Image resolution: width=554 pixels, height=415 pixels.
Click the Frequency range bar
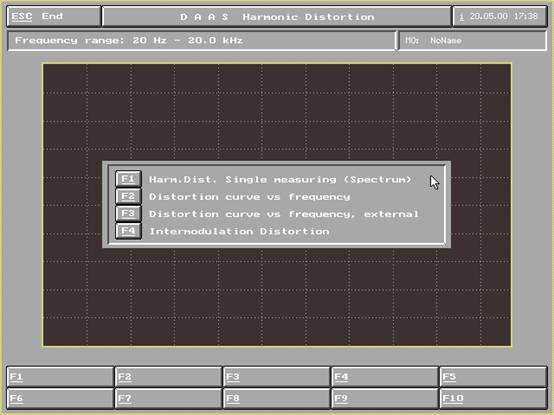(201, 41)
